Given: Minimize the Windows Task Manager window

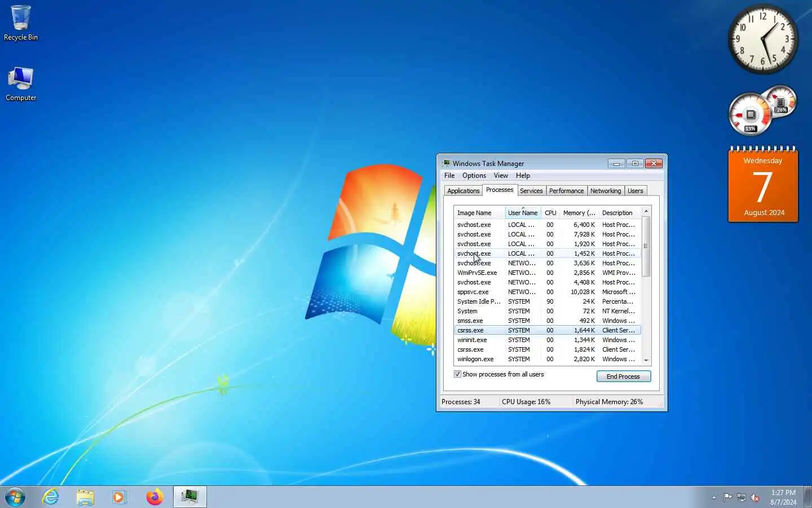Looking at the screenshot, I should (x=616, y=164).
